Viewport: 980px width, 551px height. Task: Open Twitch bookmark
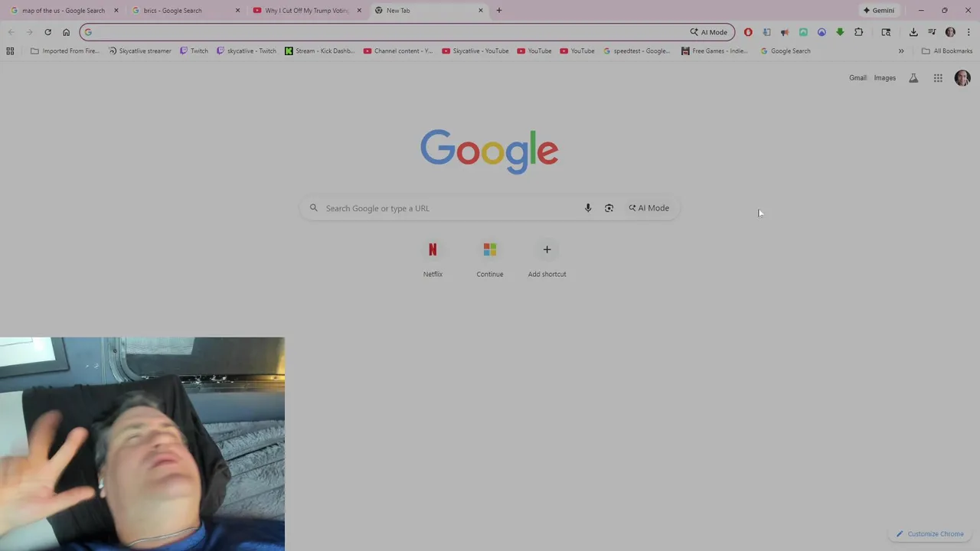pyautogui.click(x=194, y=51)
